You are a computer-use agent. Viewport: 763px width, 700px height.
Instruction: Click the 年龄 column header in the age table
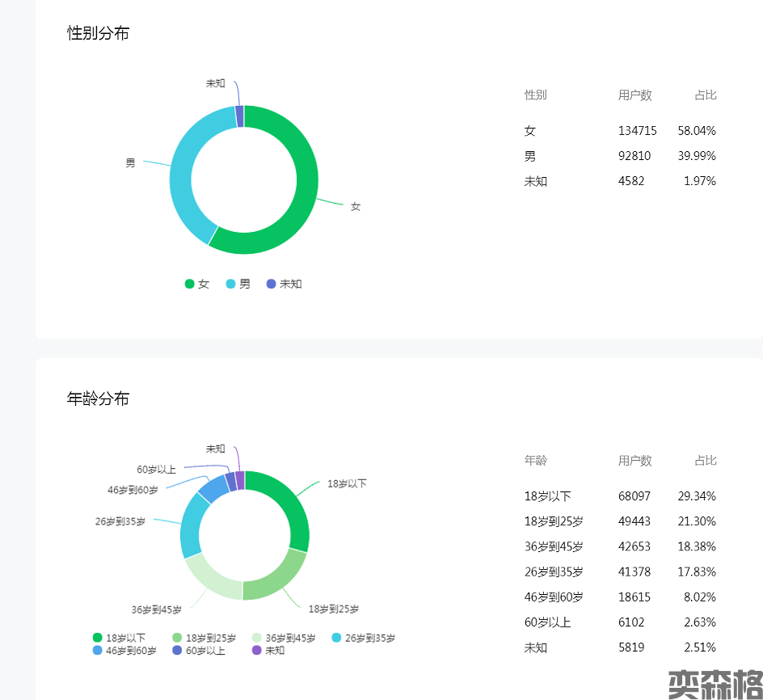point(536,461)
